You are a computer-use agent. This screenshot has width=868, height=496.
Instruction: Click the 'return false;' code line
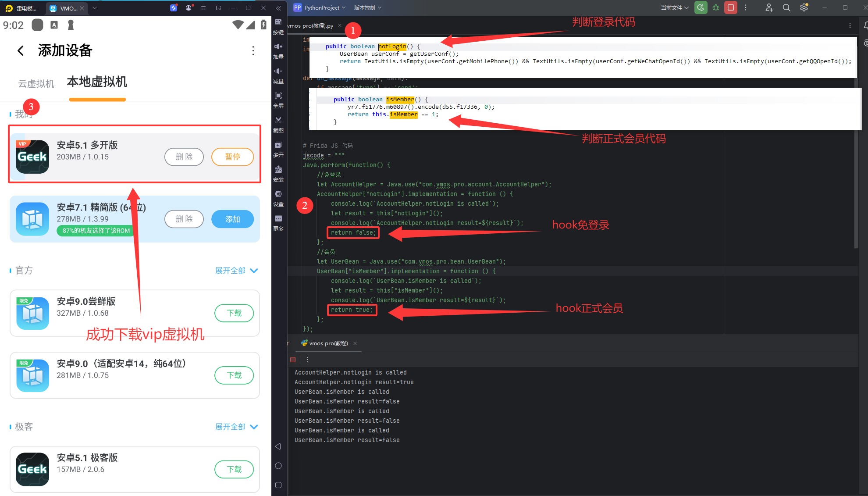353,233
